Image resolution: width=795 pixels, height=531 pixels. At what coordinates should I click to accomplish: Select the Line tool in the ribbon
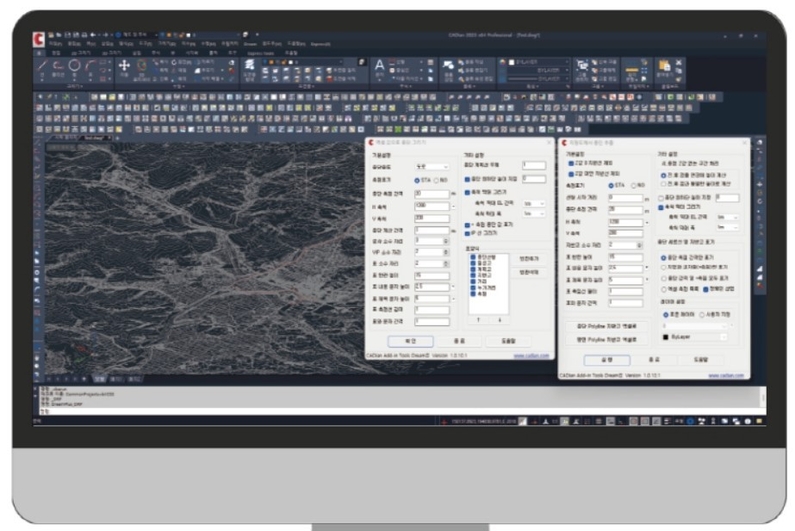pos(43,66)
